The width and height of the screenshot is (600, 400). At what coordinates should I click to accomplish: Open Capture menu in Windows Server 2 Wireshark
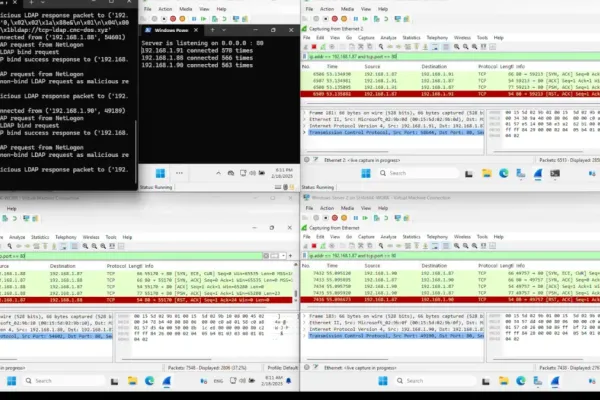366,237
